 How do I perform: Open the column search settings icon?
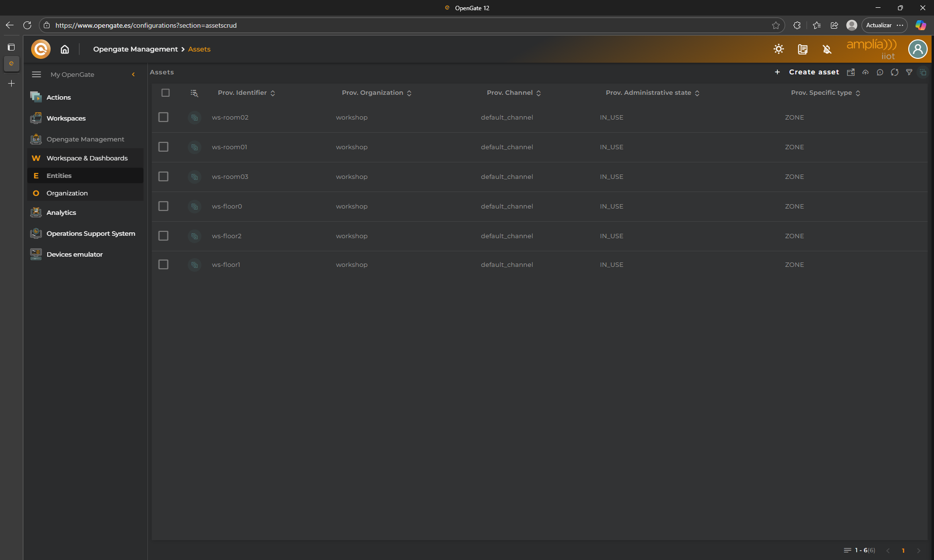(x=194, y=93)
